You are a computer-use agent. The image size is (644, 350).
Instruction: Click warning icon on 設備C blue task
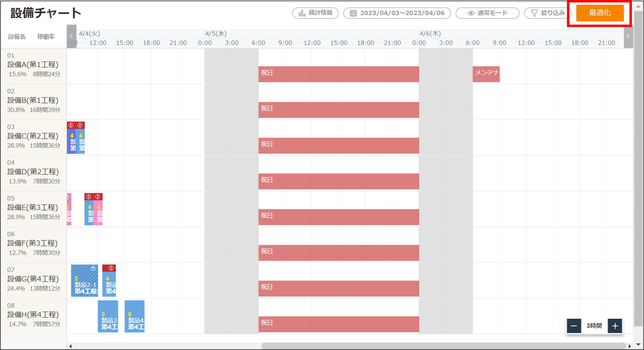pyautogui.click(x=80, y=125)
